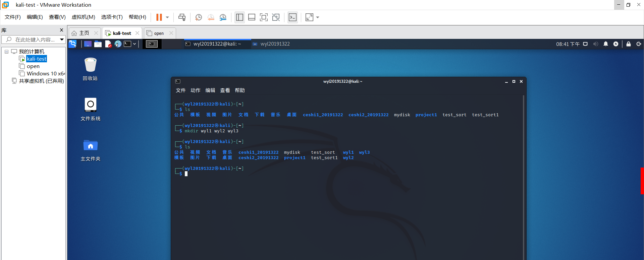Open terminal 帮助 menu
Viewport: 644px width, 260px height.
point(239,90)
